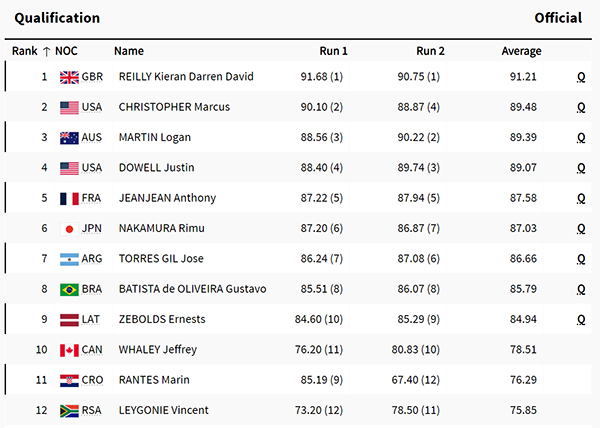Click the Argentina flag icon

[x=69, y=259]
